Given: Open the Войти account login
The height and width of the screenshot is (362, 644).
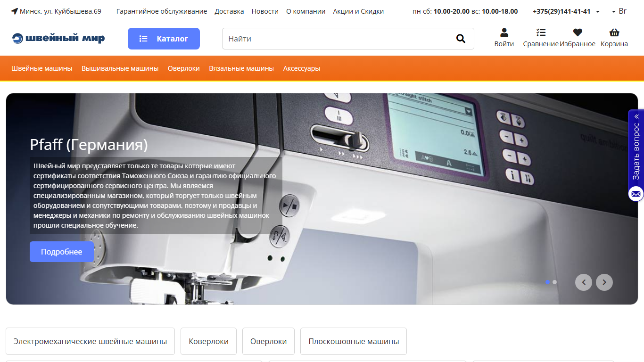Looking at the screenshot, I should point(504,38).
